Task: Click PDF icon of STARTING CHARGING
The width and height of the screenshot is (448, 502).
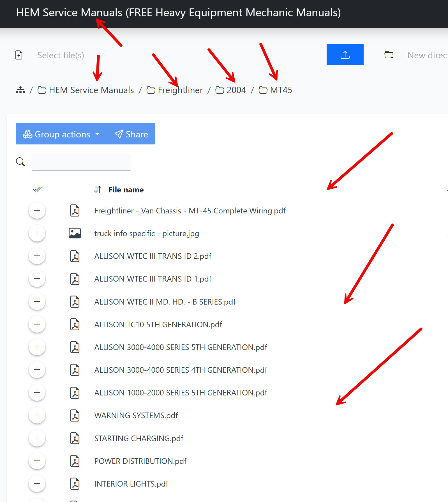Action: 75,438
